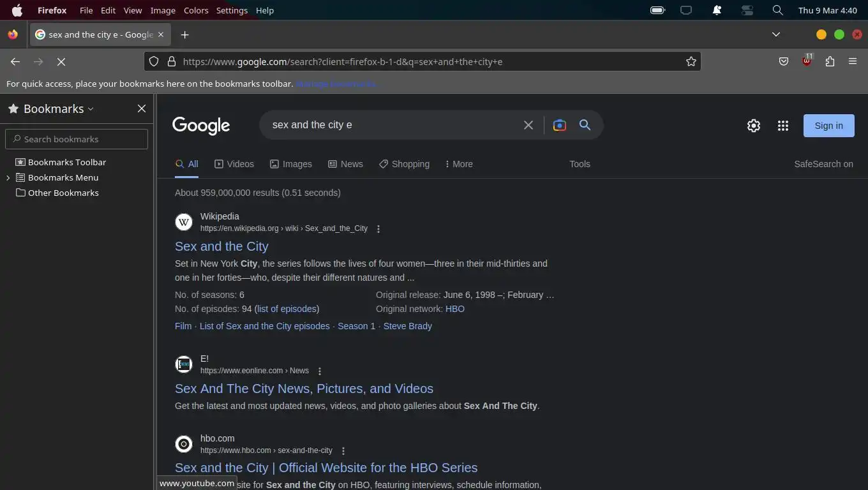Open the Edit menu
This screenshot has width=868, height=490.
108,10
